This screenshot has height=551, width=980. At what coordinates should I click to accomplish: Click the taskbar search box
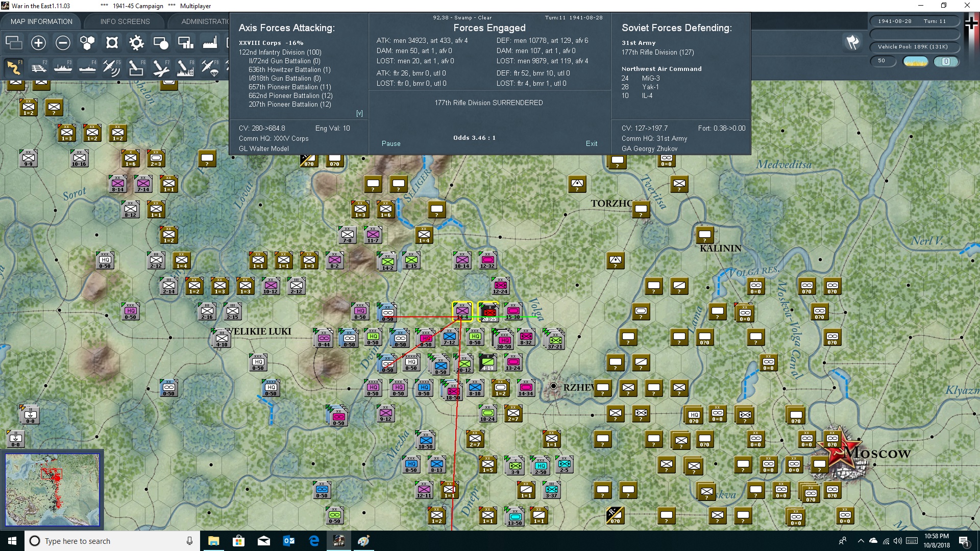click(x=112, y=541)
